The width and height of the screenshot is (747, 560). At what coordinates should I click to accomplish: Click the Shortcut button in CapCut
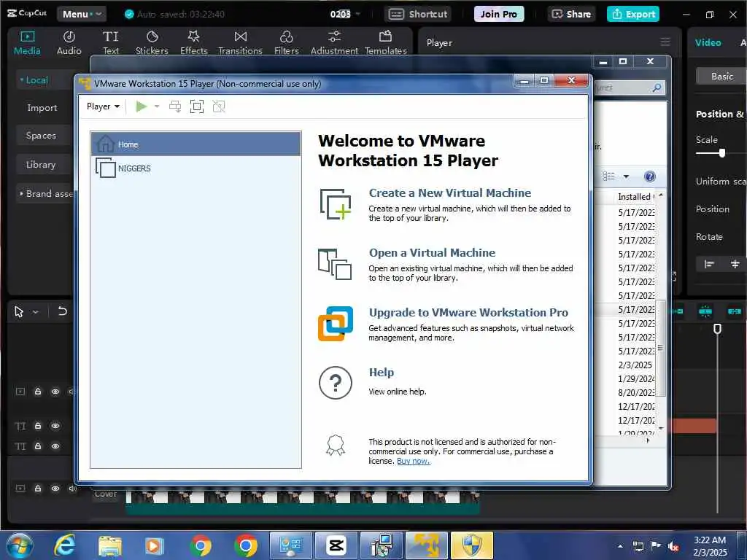418,14
